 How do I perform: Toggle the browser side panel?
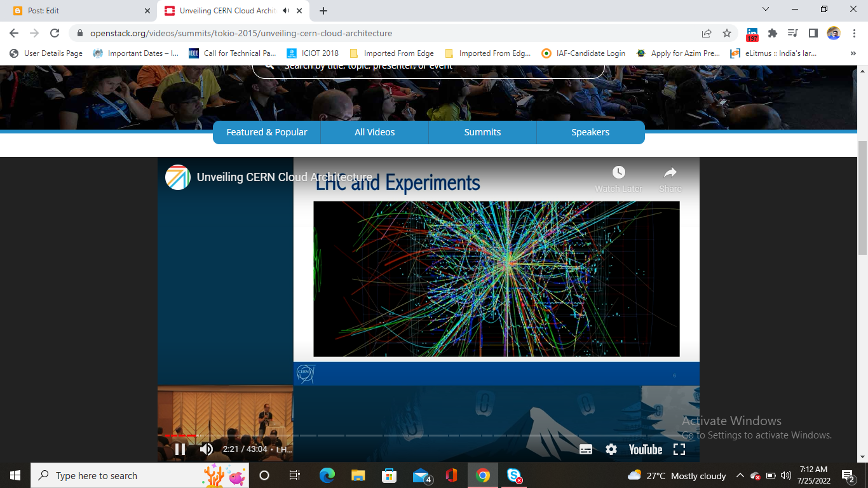(x=813, y=33)
